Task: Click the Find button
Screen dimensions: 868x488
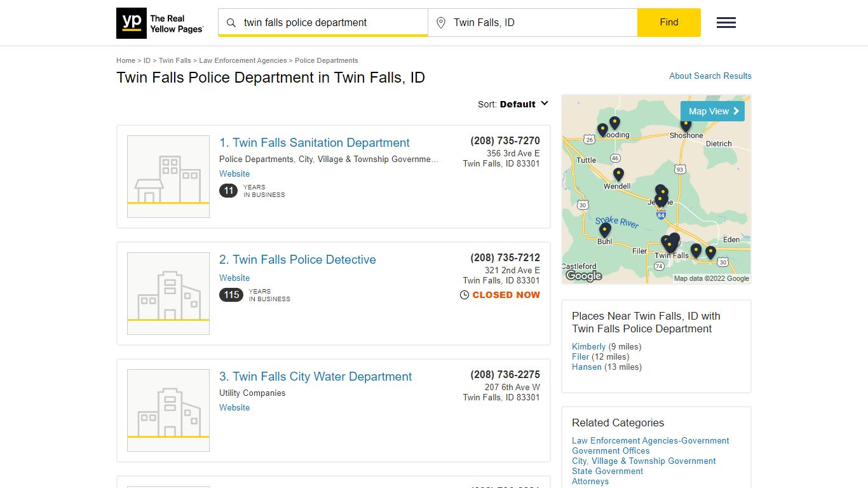Action: click(669, 22)
